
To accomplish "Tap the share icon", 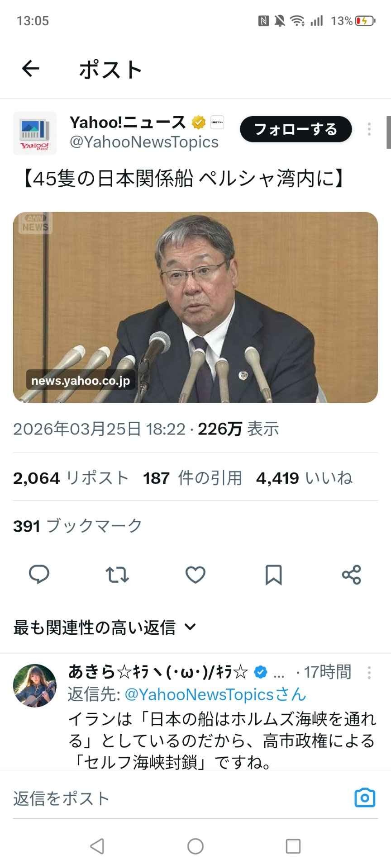I will (x=352, y=575).
